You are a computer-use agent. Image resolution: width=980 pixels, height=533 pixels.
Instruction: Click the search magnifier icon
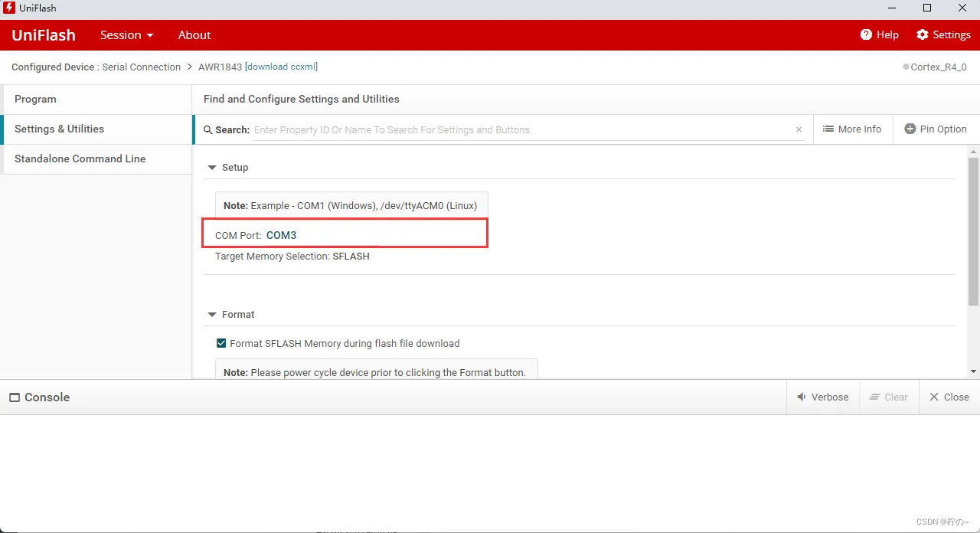(207, 130)
